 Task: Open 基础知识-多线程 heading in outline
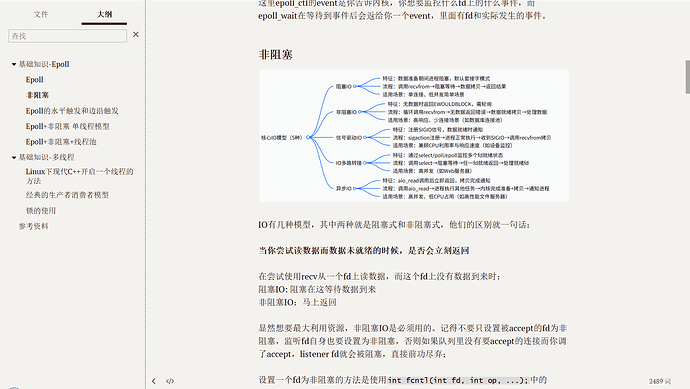(46, 157)
